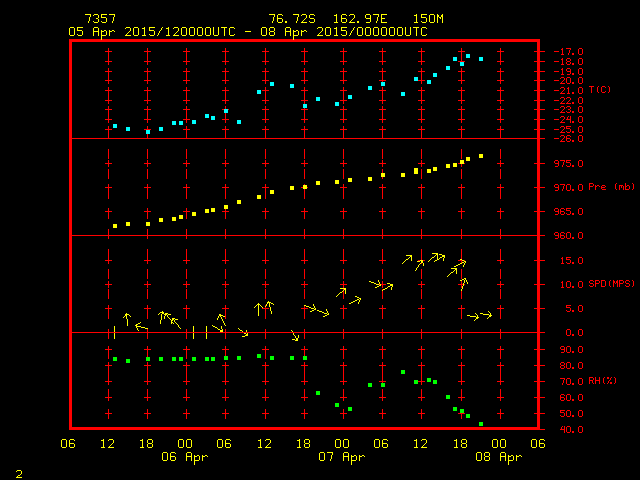640x480 pixels.
Task: Click the 0.0 wind speed tick value
Action: 574,333
